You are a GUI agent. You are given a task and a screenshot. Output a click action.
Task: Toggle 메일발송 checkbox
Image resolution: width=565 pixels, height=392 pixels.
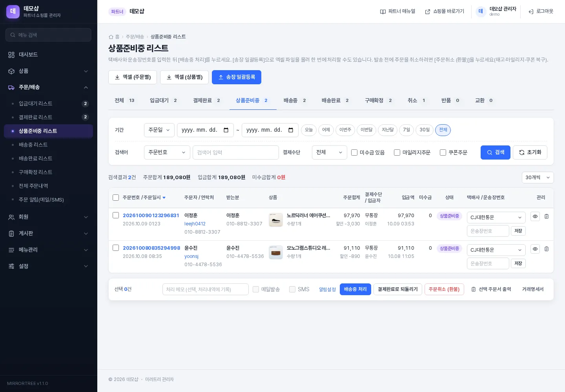(x=256, y=289)
